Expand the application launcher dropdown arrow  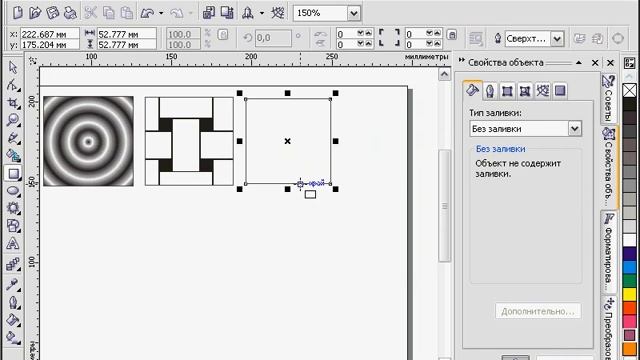click(x=262, y=13)
